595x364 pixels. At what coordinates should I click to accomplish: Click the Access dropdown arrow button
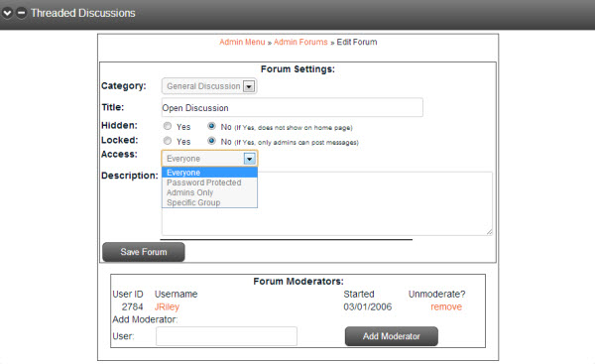249,159
